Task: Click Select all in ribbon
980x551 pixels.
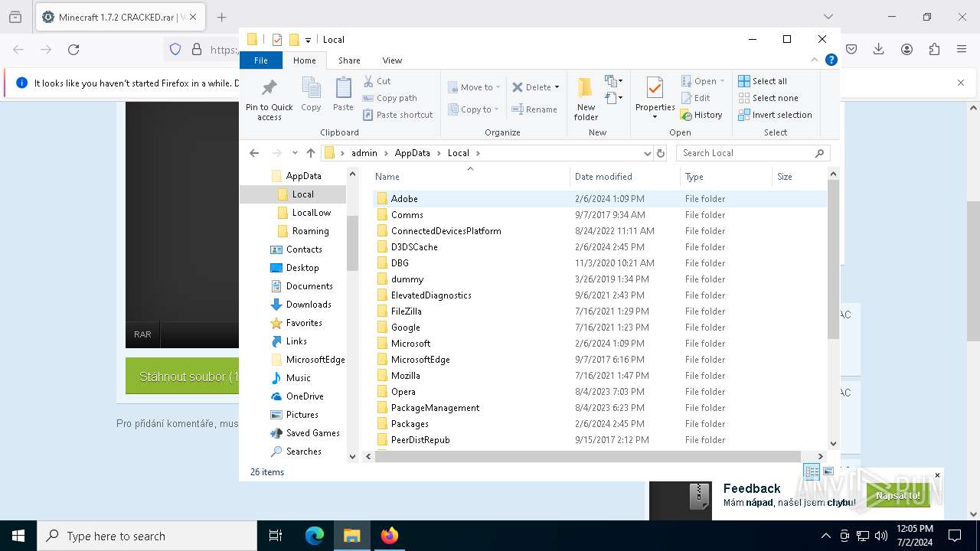Action: (763, 81)
